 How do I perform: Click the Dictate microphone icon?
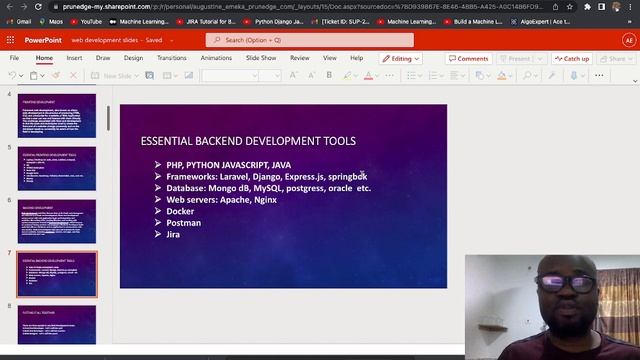[x=574, y=76]
